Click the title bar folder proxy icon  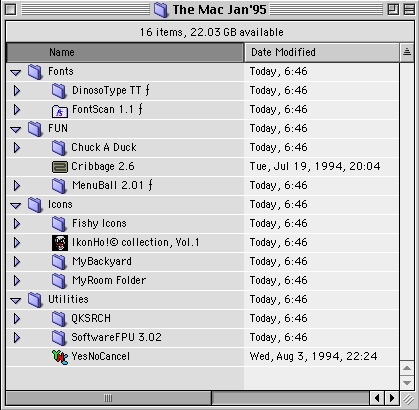pyautogui.click(x=161, y=10)
